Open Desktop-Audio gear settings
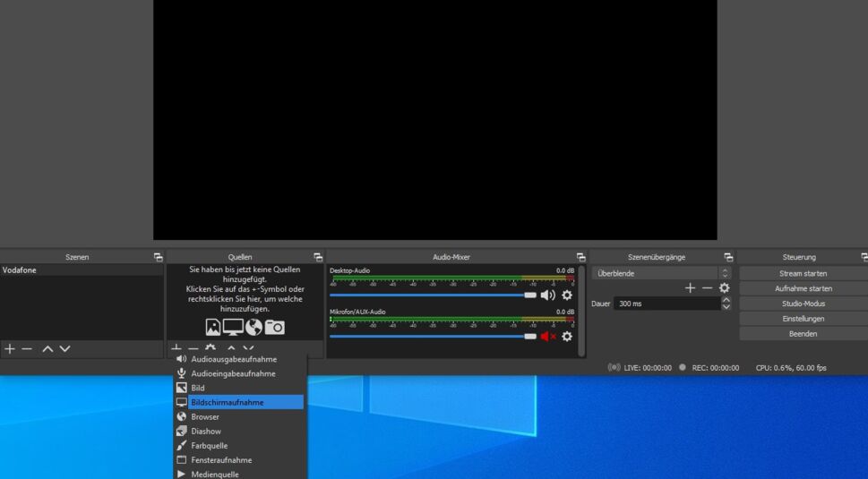The height and width of the screenshot is (479, 868). click(566, 295)
